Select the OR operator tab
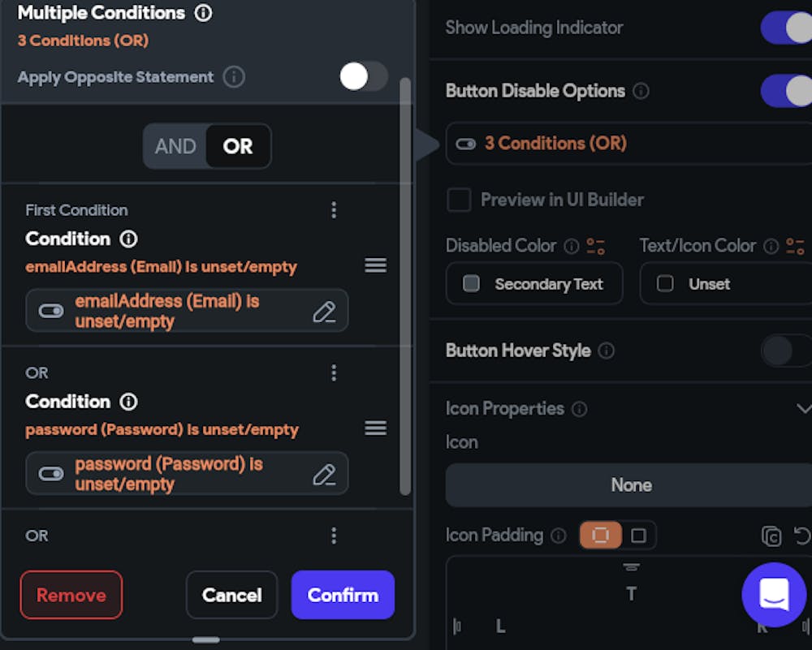 click(238, 146)
